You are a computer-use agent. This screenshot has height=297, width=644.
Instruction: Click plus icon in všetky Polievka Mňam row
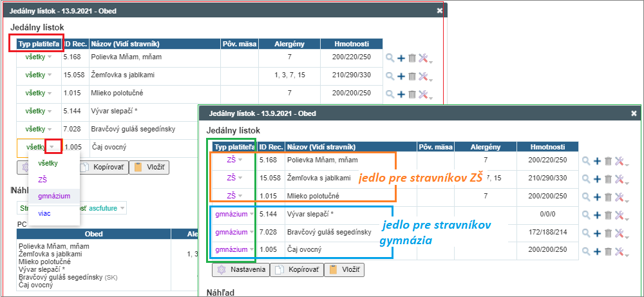[x=401, y=58]
